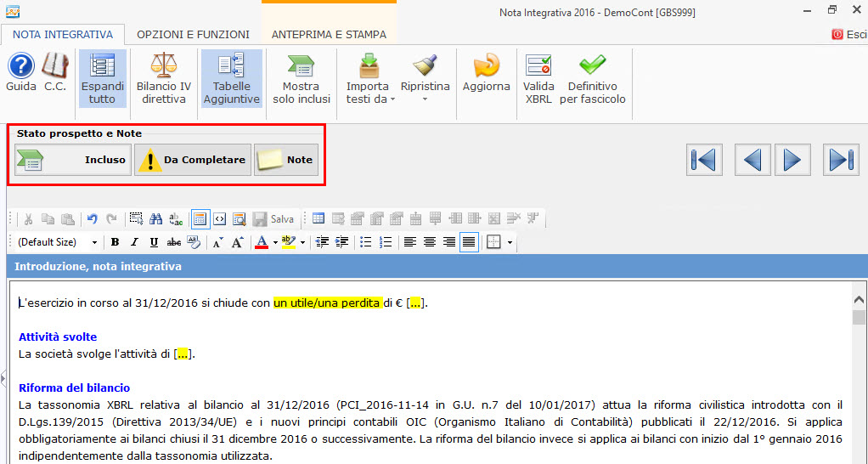Open the C.C. civil code book
The width and height of the screenshot is (868, 464).
pos(55,72)
